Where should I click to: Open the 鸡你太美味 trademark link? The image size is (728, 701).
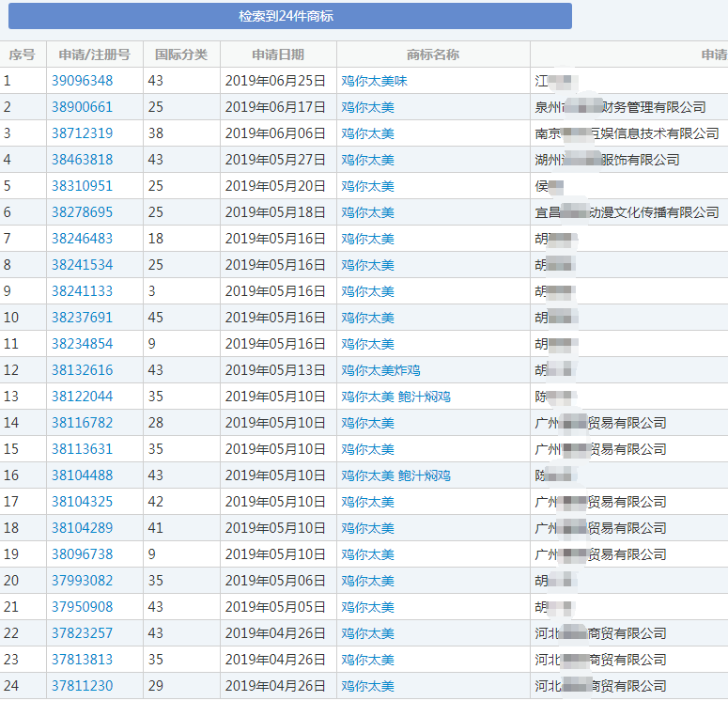click(374, 81)
